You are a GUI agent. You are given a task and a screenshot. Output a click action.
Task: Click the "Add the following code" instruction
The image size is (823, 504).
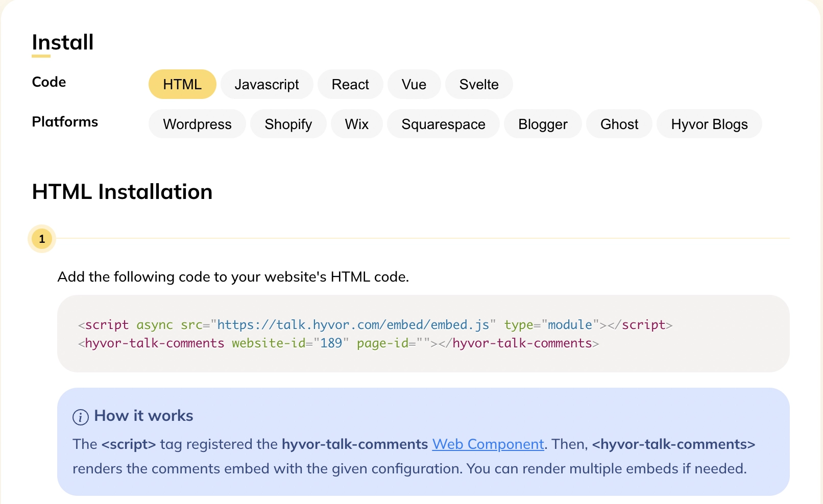coord(233,277)
